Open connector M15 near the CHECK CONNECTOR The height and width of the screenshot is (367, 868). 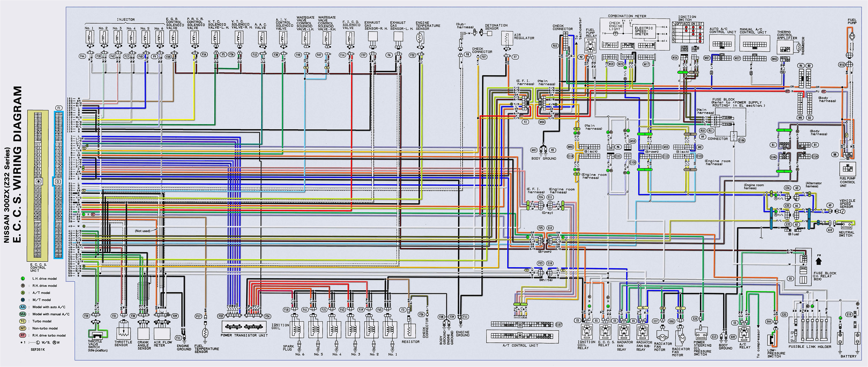point(555,45)
